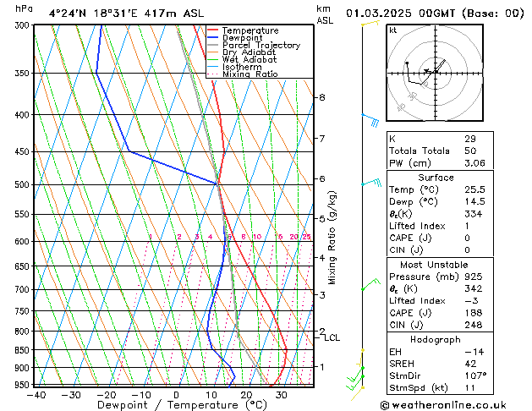Click the Hodograph section header in the table
Viewport: 532px width, 411px height.
coord(436,339)
